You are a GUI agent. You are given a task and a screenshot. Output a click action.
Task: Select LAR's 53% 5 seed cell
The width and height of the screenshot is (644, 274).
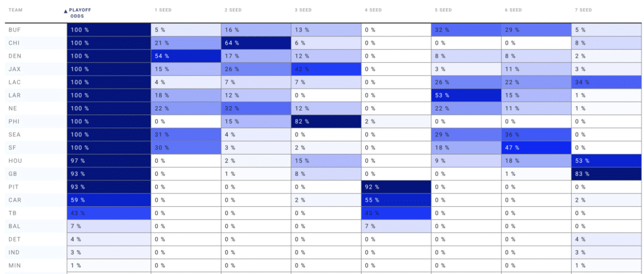[465, 95]
